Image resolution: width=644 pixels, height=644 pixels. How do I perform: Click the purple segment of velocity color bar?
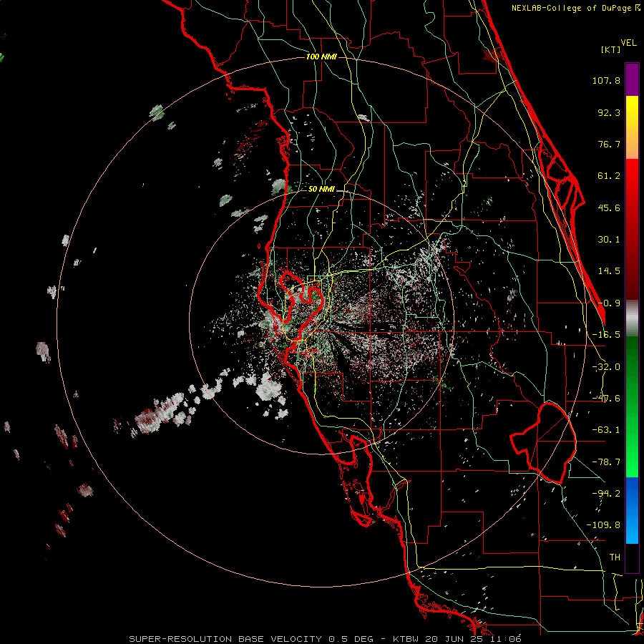point(632,79)
